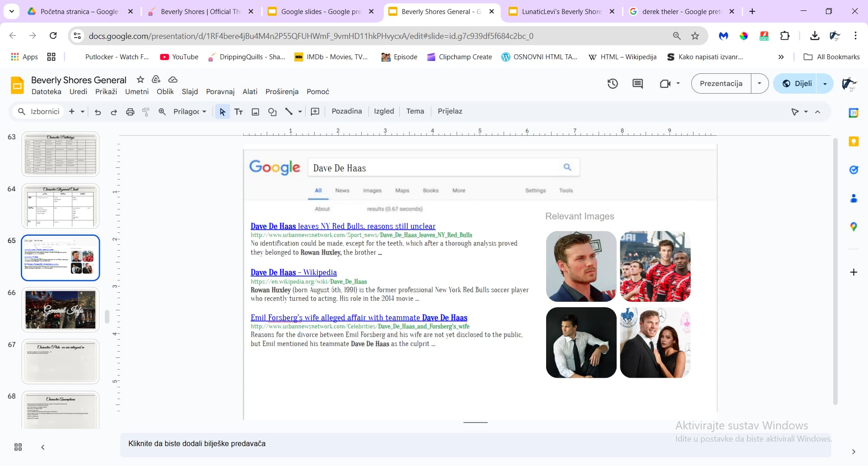
Task: Hide the menus with the up chevron
Action: (817, 112)
